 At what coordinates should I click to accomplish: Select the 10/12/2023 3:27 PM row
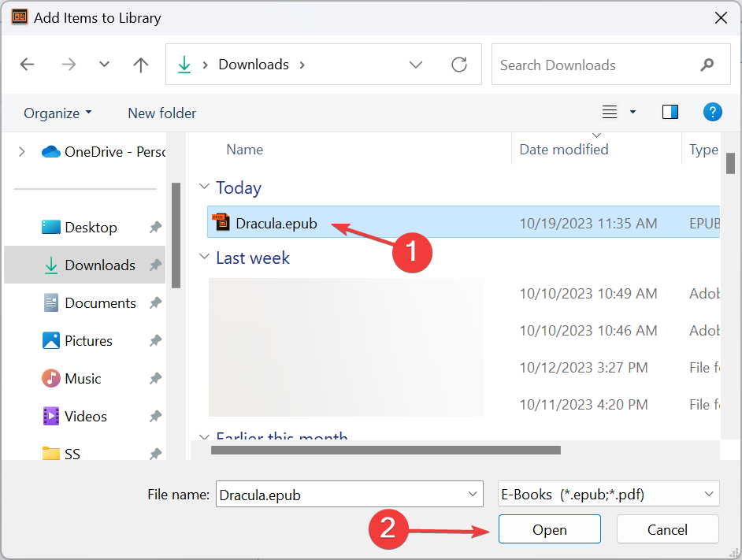point(464,368)
